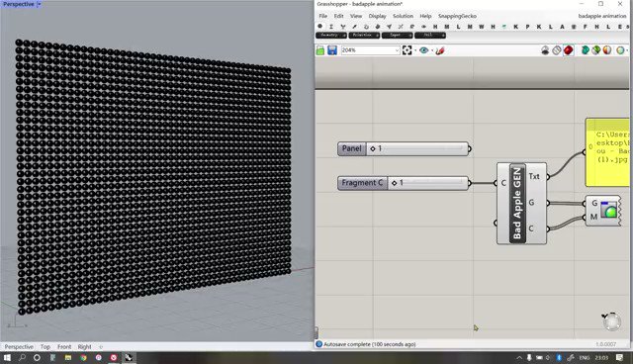The height and width of the screenshot is (364, 633).
Task: Open the 204% zoom level dropdown
Action: pyautogui.click(x=397, y=50)
